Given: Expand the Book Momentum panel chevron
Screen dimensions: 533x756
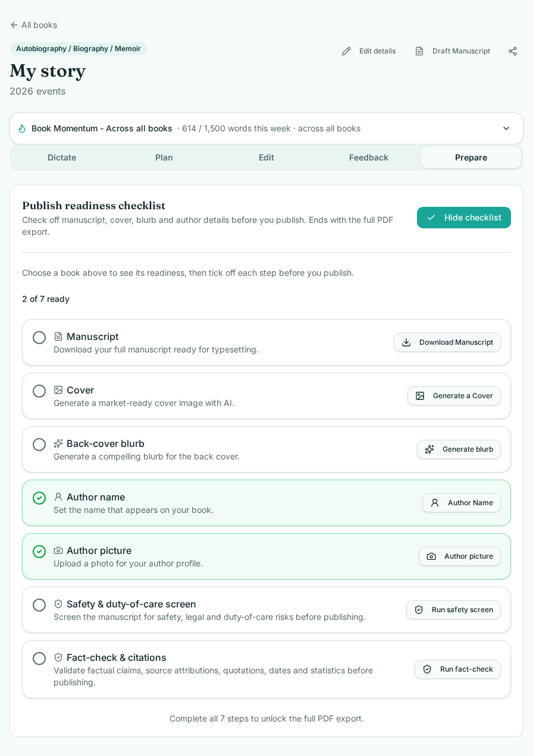Looking at the screenshot, I should (506, 128).
